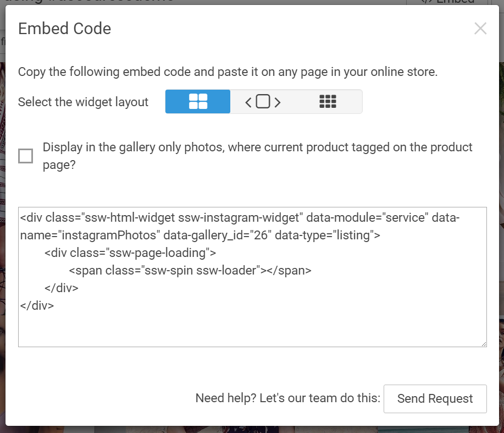
Task: Select the dense small-grid widget layout
Action: [328, 102]
